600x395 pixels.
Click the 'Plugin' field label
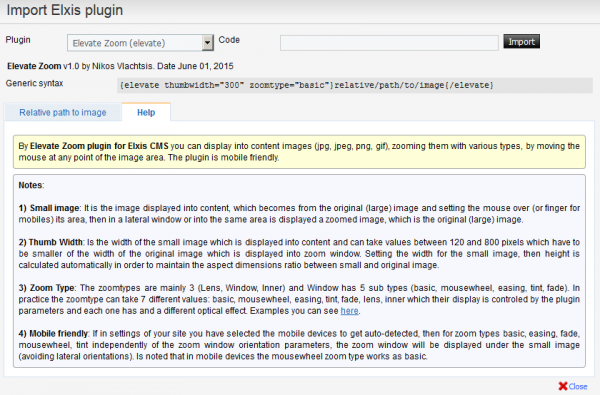pos(18,40)
